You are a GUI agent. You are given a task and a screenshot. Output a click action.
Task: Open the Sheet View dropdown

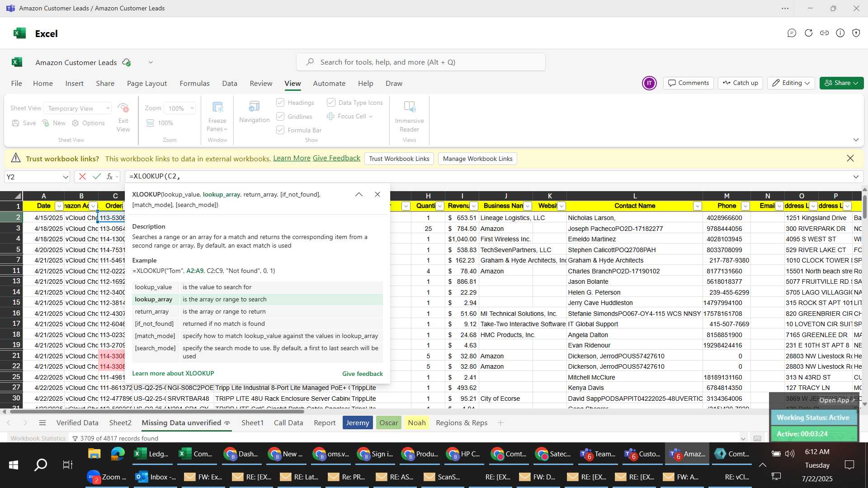77,108
